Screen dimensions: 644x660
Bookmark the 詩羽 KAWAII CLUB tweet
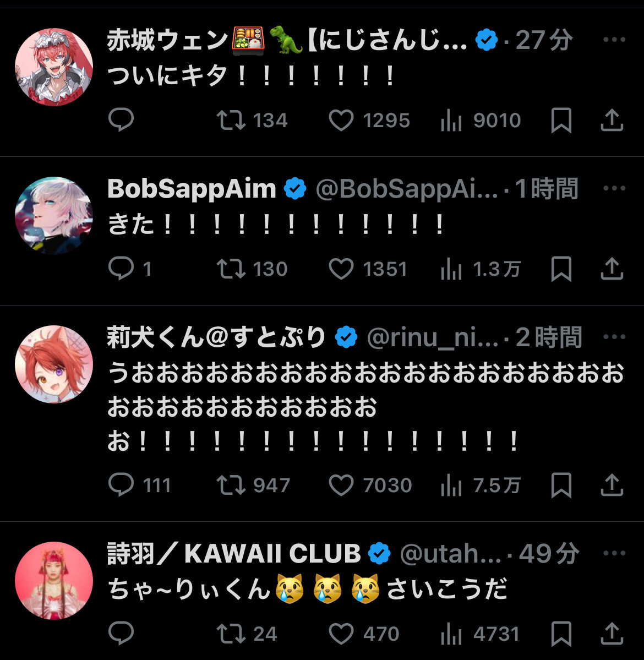click(x=561, y=633)
